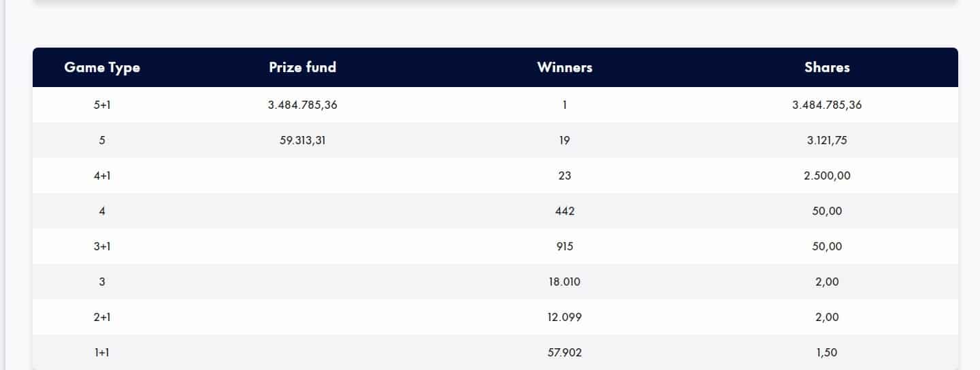The height and width of the screenshot is (370, 980).
Task: Click the 12.099 winners value
Action: click(x=564, y=317)
